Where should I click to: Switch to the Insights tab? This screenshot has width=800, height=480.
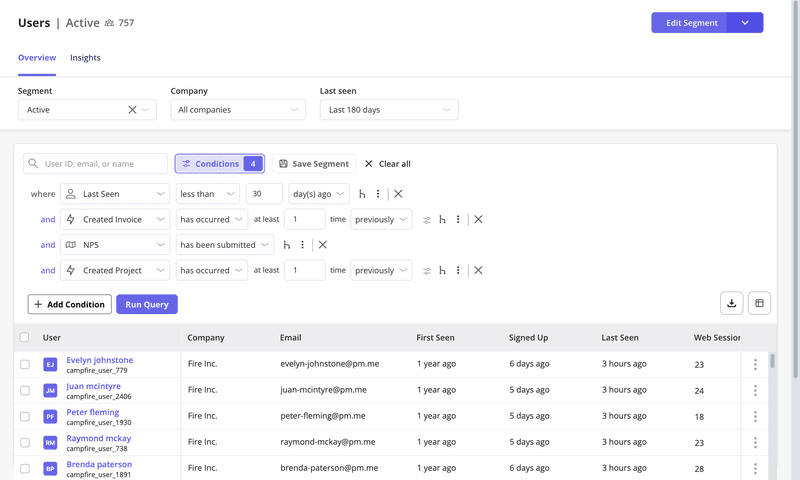[85, 58]
